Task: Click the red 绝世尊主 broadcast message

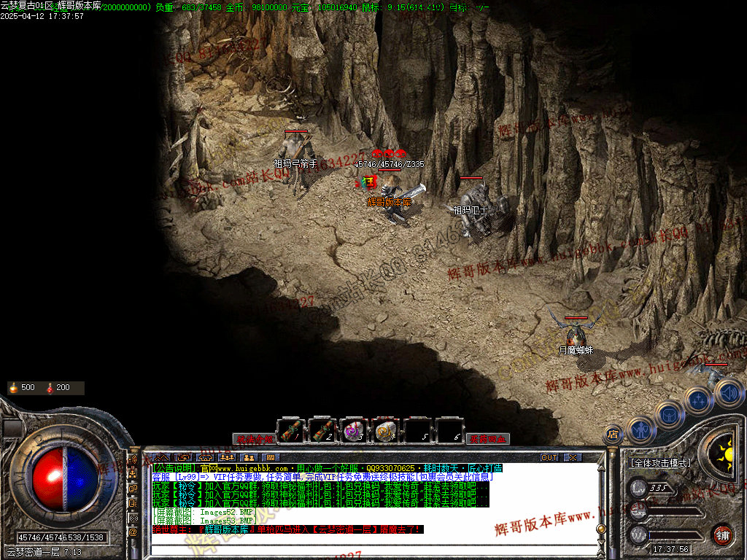Action: (287, 529)
